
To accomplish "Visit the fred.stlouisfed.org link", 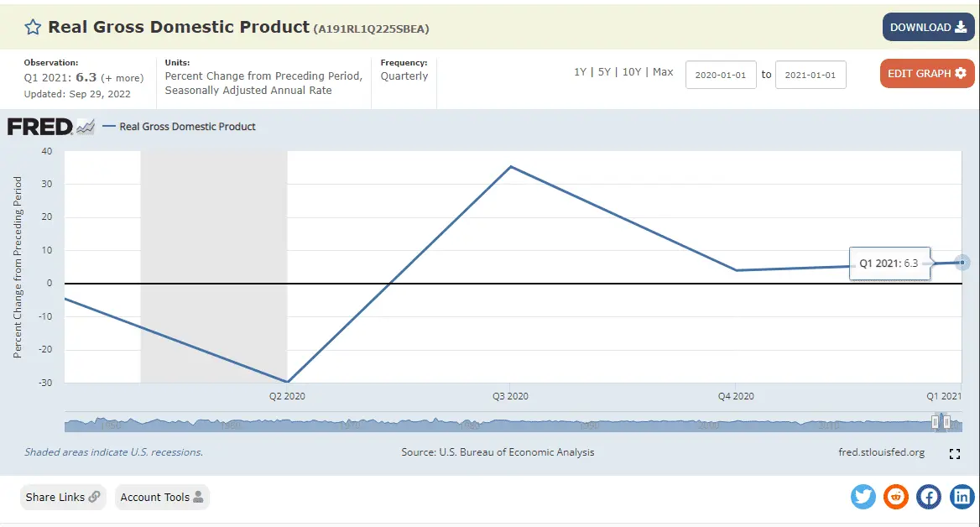I will [x=881, y=452].
